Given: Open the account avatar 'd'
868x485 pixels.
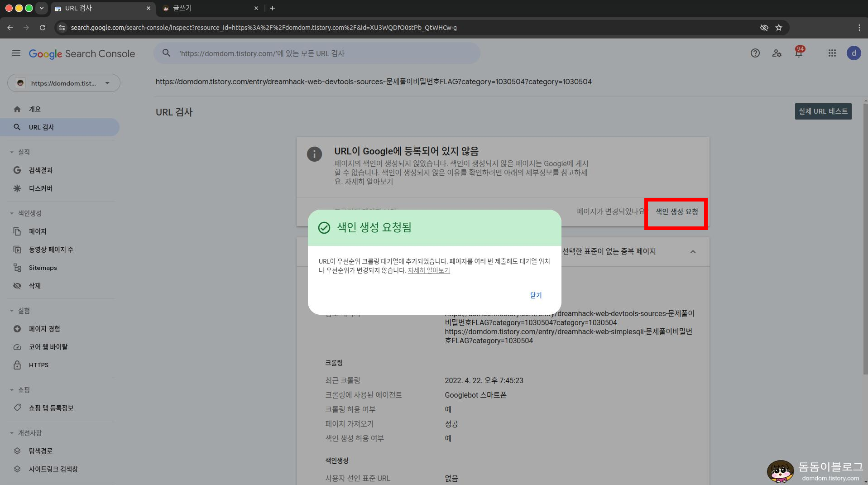Looking at the screenshot, I should (854, 53).
